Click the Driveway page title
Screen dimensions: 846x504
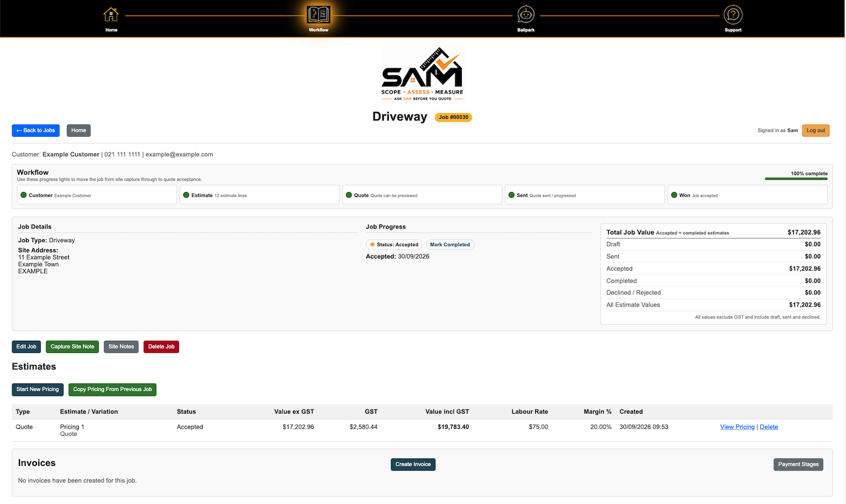399,116
